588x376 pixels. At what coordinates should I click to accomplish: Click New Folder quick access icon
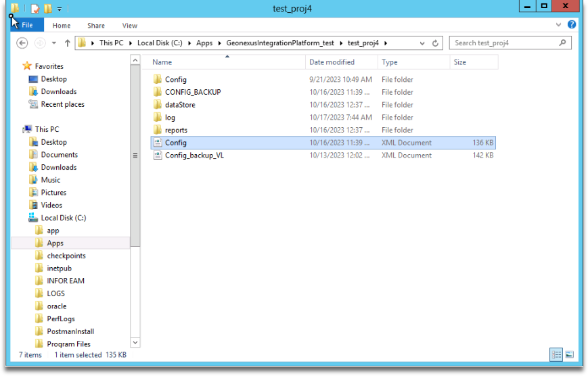[x=48, y=8]
